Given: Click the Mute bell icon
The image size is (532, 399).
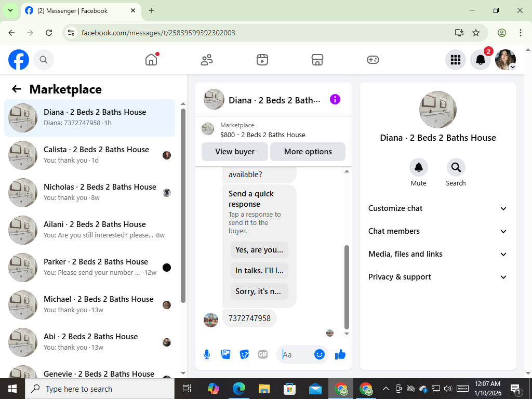Looking at the screenshot, I should pos(418,167).
